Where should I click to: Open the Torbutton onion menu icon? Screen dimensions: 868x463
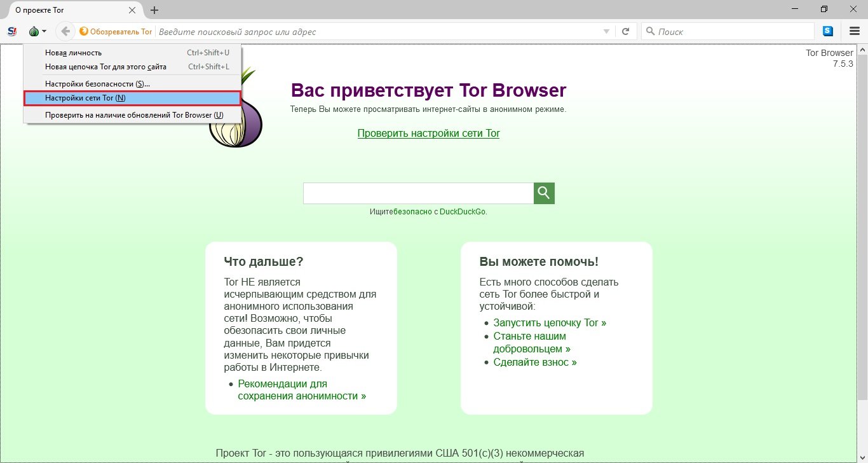point(34,31)
